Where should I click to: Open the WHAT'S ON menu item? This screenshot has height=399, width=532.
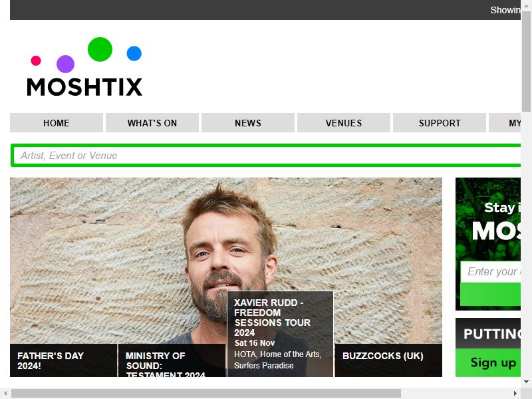click(x=152, y=123)
